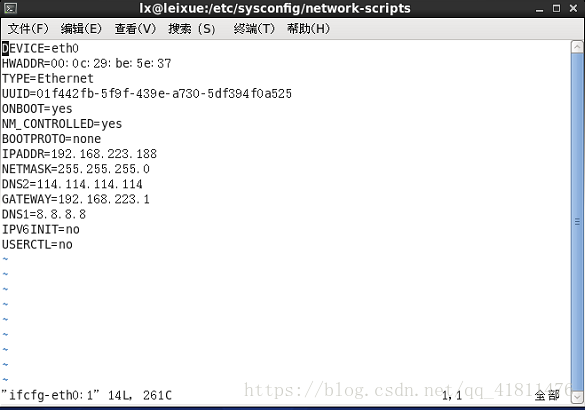Click the USERCTL=no line
585x410 pixels.
click(x=37, y=245)
